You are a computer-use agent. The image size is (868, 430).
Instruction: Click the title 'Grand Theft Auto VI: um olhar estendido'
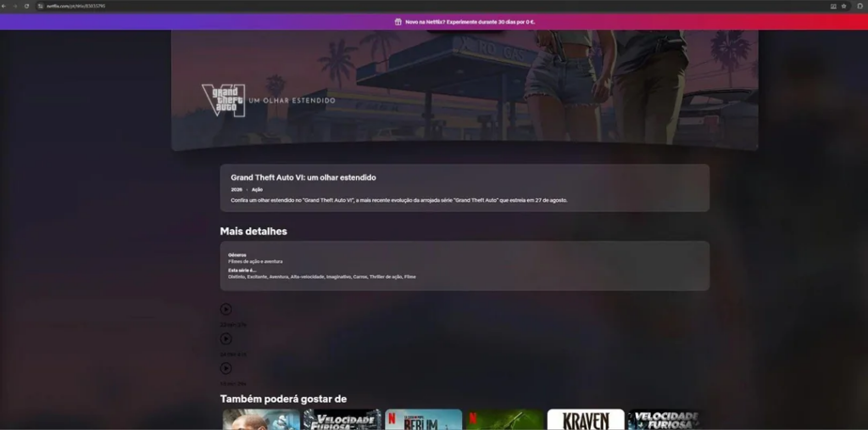tap(303, 177)
